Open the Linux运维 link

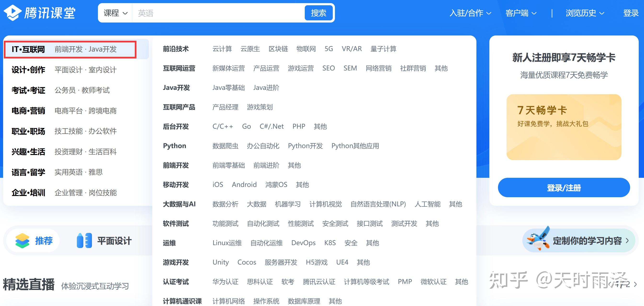227,243
